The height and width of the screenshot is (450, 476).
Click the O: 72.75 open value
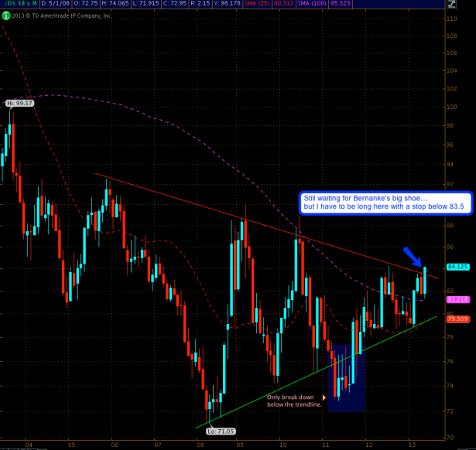point(86,3)
